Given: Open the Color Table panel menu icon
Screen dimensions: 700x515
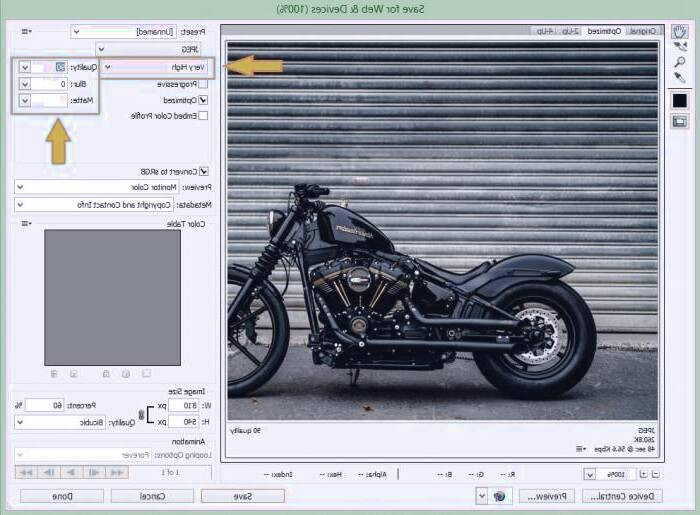Looking at the screenshot, I should [26, 224].
